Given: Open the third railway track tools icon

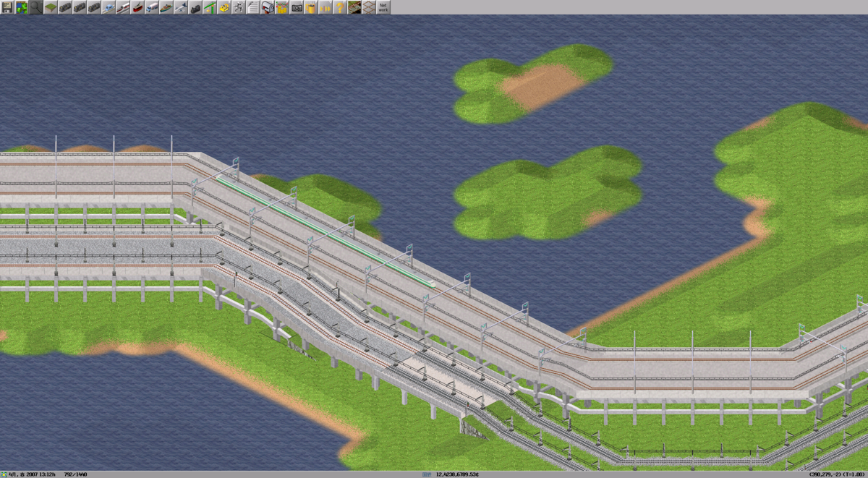Looking at the screenshot, I should click(94, 7).
